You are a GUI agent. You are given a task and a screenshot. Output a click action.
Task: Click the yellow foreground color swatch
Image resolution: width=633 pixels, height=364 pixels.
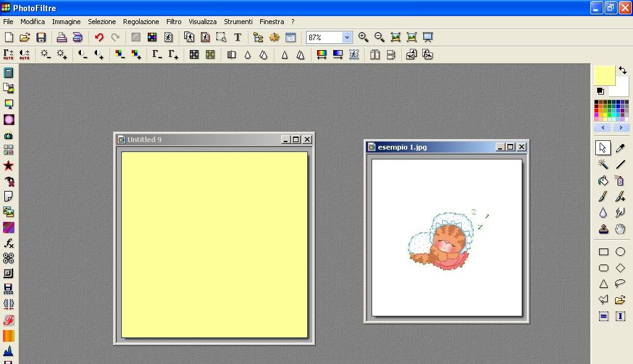tap(604, 75)
